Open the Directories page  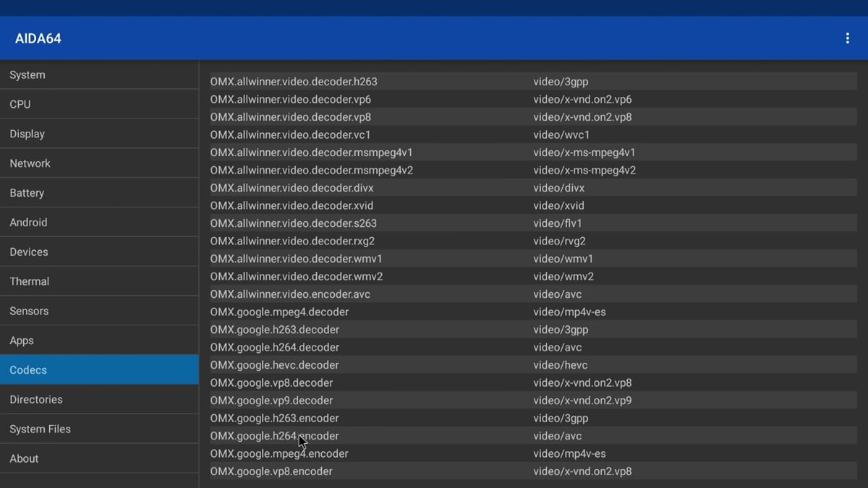(x=99, y=399)
